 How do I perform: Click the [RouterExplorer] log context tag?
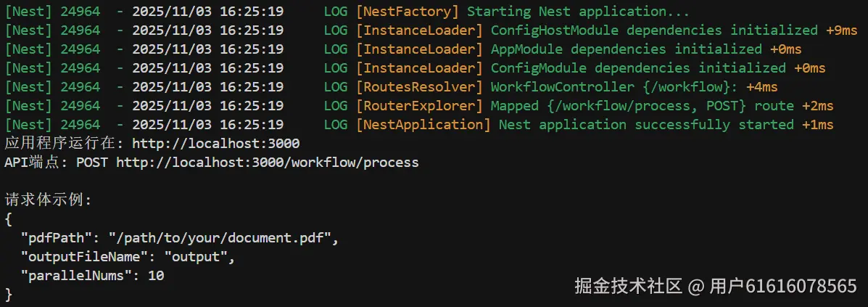418,106
